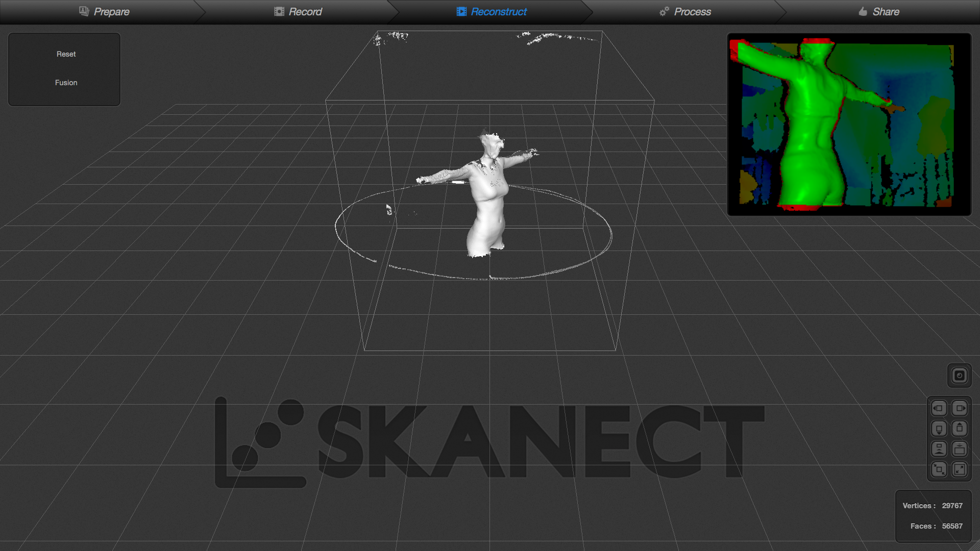
Task: Click the left-arrow view icon
Action: point(939,408)
